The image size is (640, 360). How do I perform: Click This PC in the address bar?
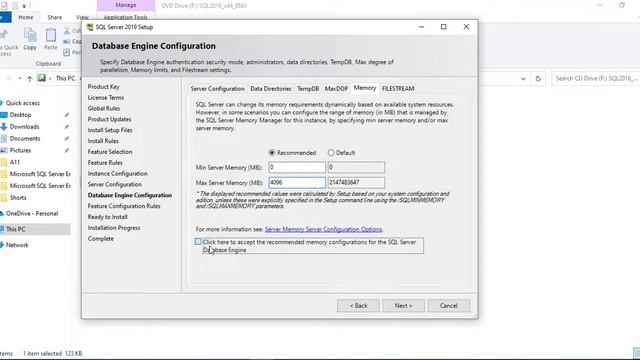click(x=65, y=78)
